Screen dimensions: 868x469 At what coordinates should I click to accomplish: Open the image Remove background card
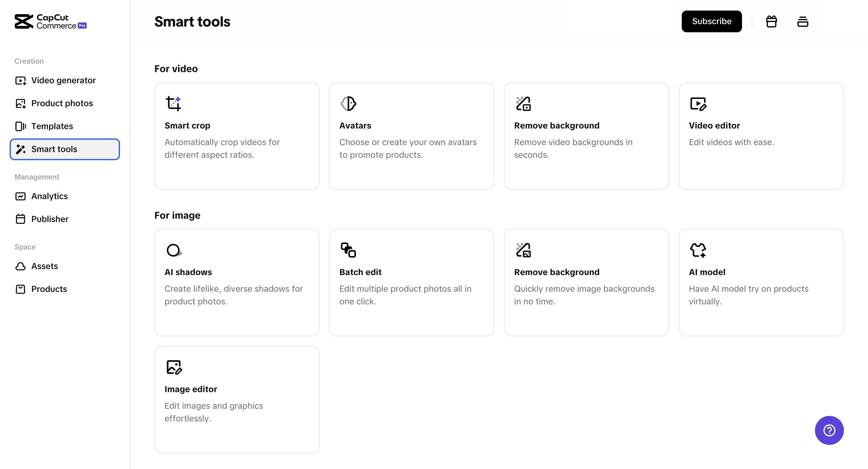(x=586, y=283)
